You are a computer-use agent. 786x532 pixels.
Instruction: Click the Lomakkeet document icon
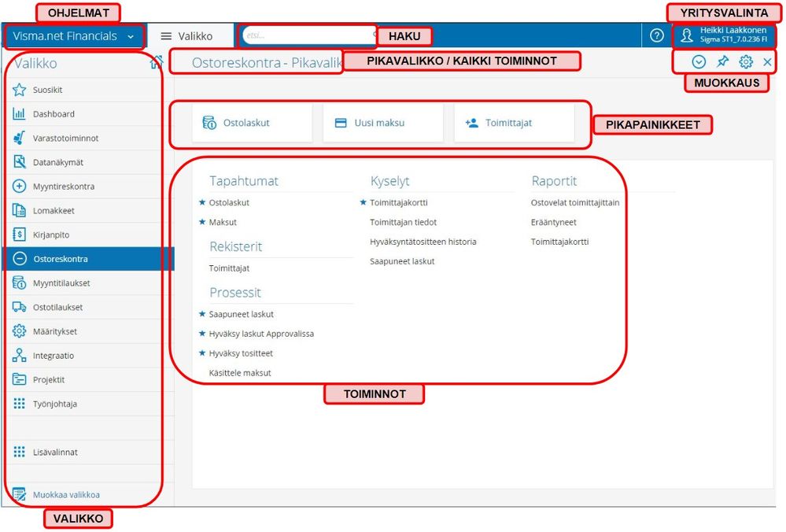[x=19, y=210]
